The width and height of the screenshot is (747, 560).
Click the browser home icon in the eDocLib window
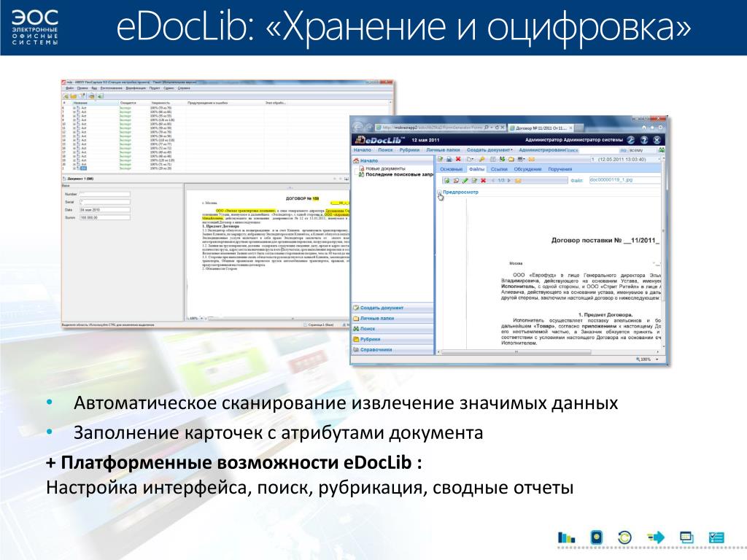click(644, 128)
